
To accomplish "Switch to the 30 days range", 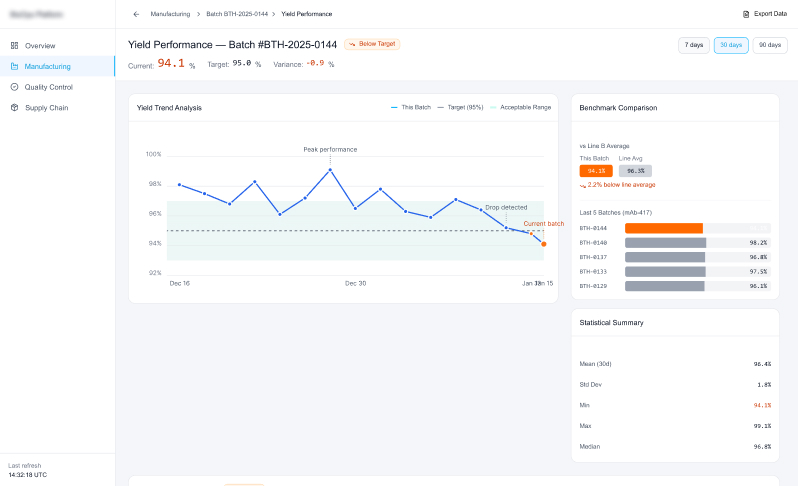I will click(x=731, y=45).
